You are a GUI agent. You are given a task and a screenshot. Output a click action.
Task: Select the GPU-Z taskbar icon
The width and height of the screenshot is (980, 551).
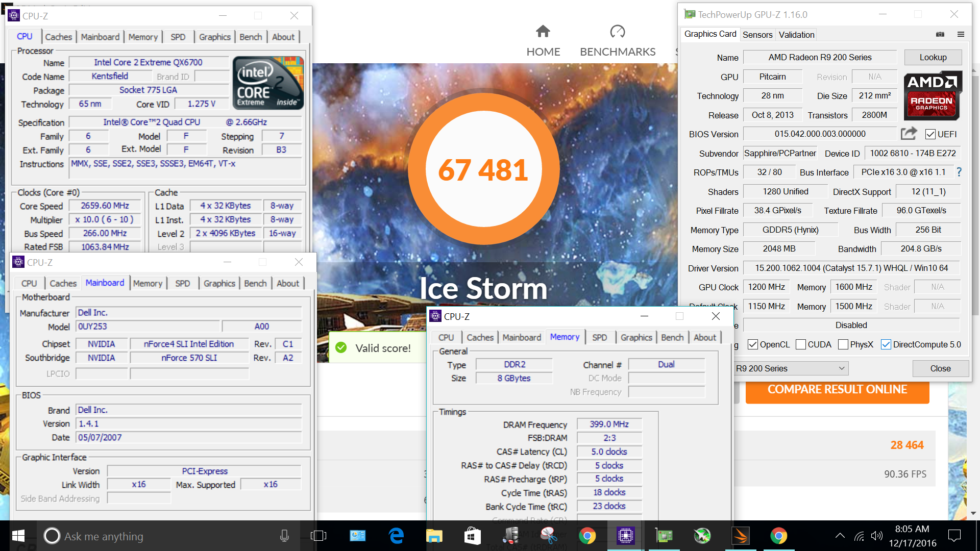[x=664, y=536]
